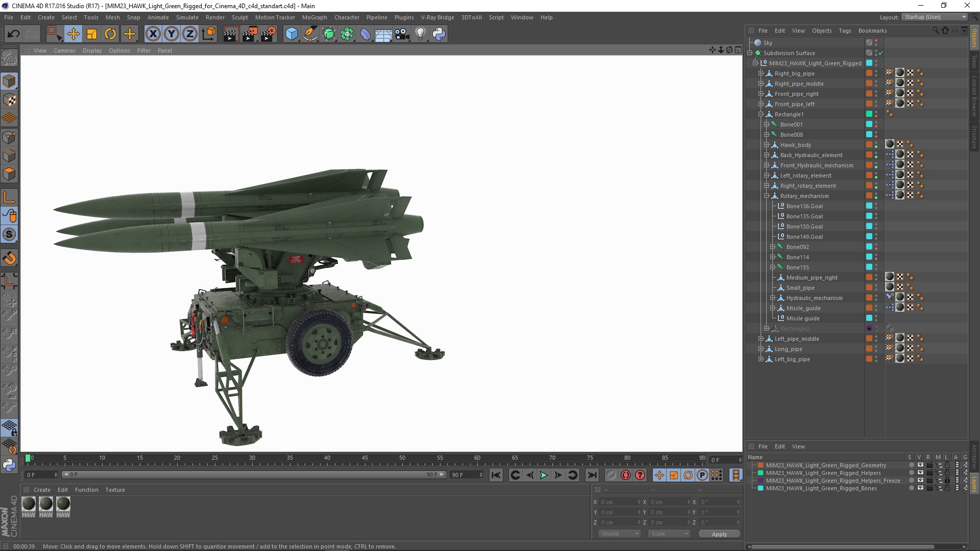Open the Content Browser side tab

click(x=974, y=96)
